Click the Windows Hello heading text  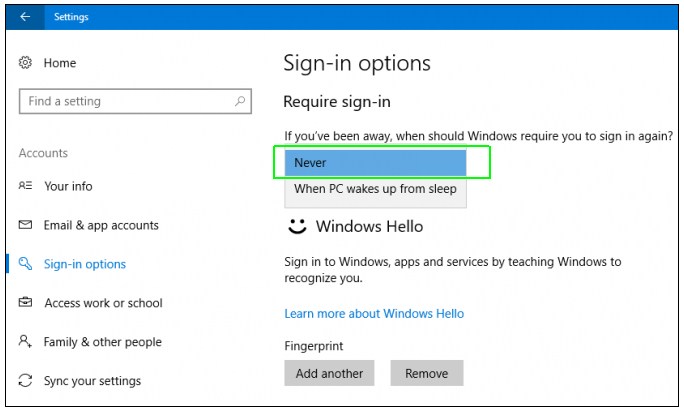pyautogui.click(x=369, y=227)
